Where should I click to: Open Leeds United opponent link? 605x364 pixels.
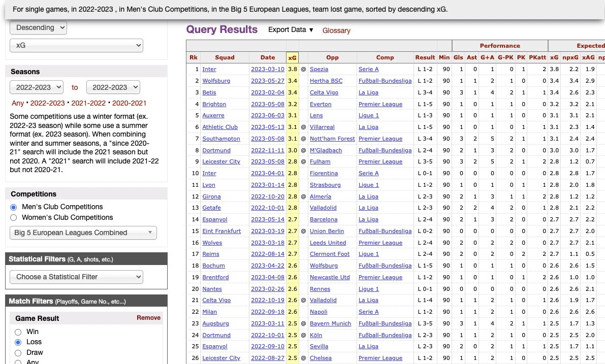click(328, 243)
